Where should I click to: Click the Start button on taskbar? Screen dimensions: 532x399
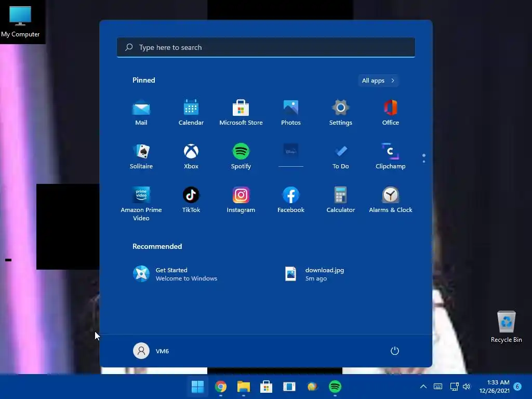[x=197, y=387]
